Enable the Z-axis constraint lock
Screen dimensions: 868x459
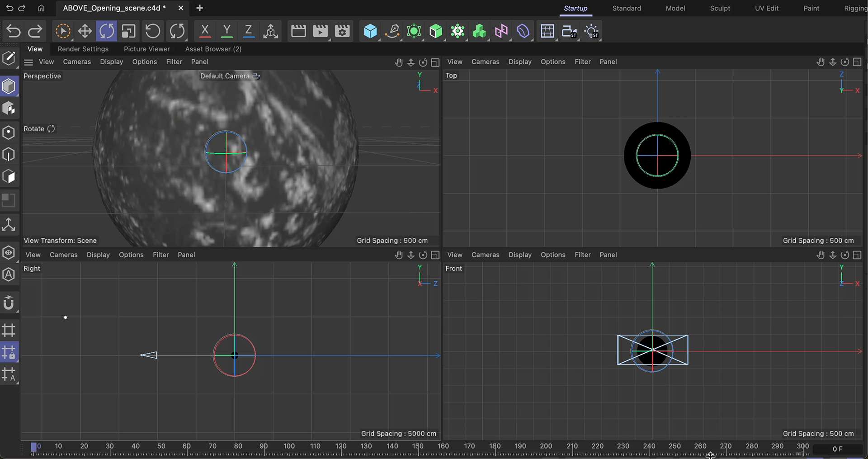[248, 31]
